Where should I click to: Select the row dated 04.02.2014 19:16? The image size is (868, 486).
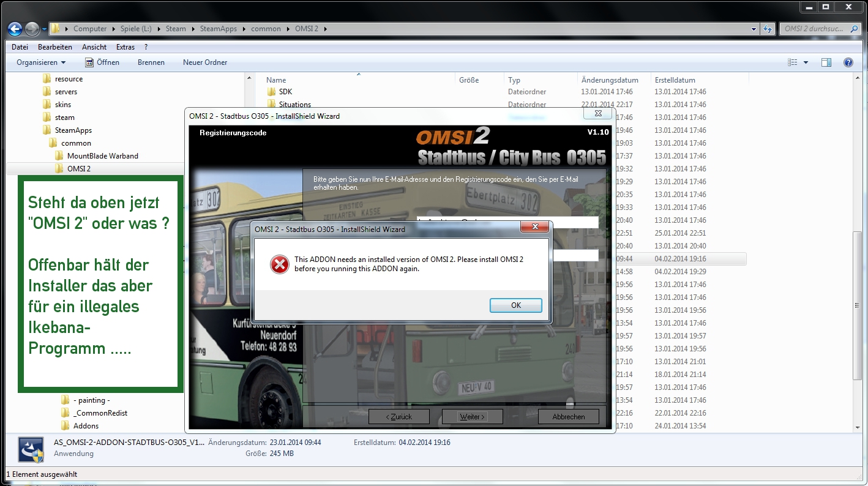(x=680, y=259)
